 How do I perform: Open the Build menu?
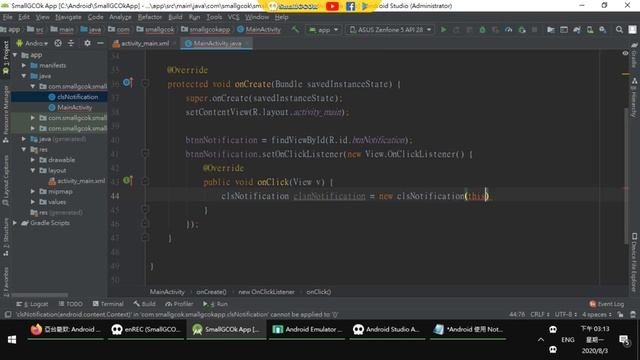coord(175,17)
